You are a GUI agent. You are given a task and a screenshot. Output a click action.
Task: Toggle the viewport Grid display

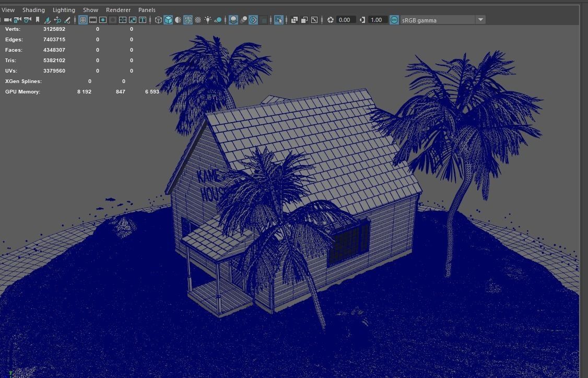tap(83, 20)
